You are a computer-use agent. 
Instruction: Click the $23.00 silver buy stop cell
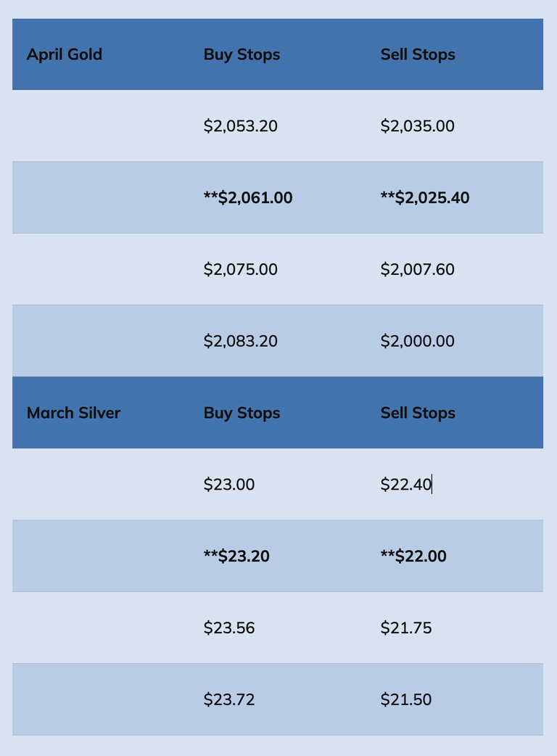coord(228,485)
